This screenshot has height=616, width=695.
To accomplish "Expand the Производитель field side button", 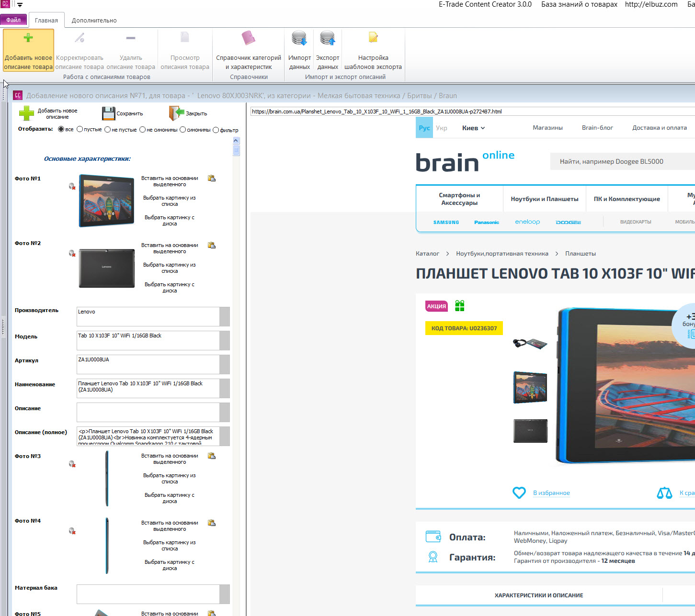I will [x=224, y=316].
